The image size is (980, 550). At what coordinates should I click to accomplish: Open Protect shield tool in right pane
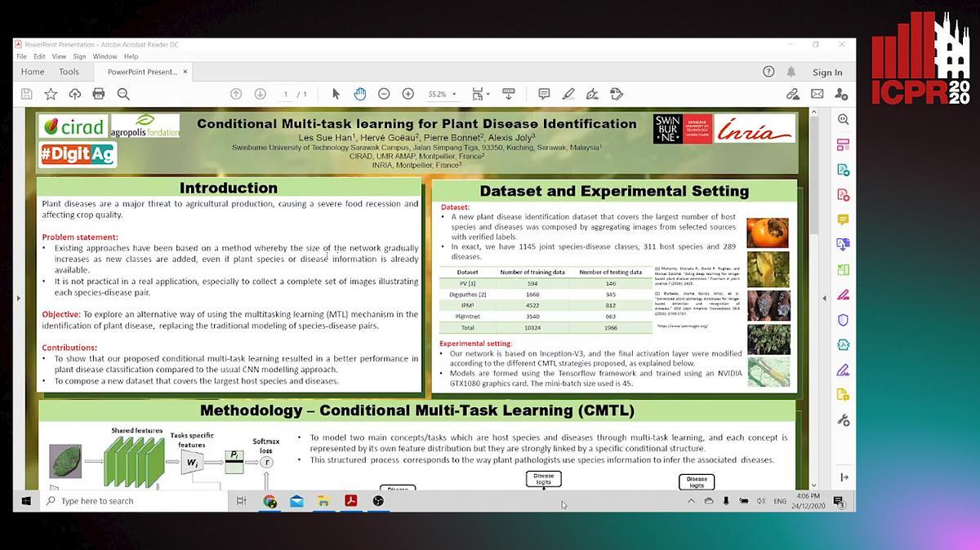[843, 320]
